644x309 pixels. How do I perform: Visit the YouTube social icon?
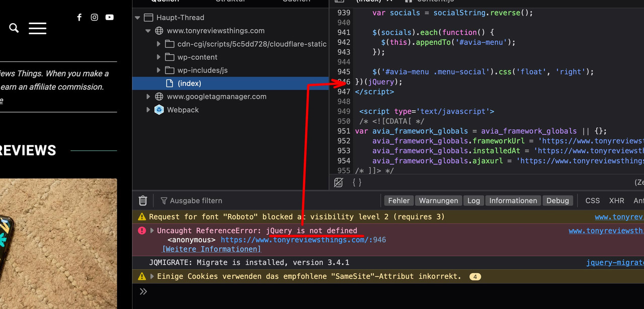click(x=110, y=17)
